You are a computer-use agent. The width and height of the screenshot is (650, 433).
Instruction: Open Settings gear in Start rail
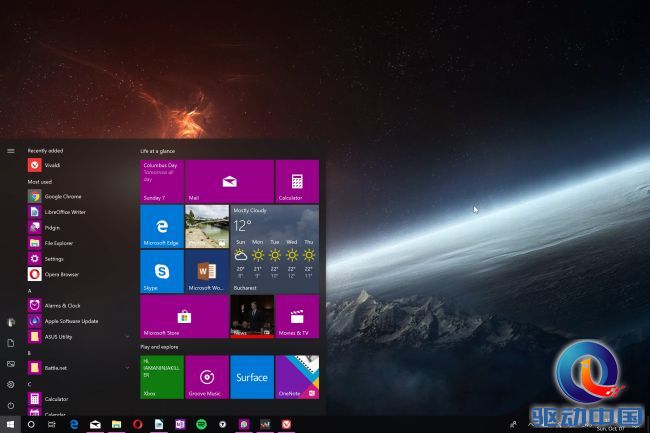11,385
